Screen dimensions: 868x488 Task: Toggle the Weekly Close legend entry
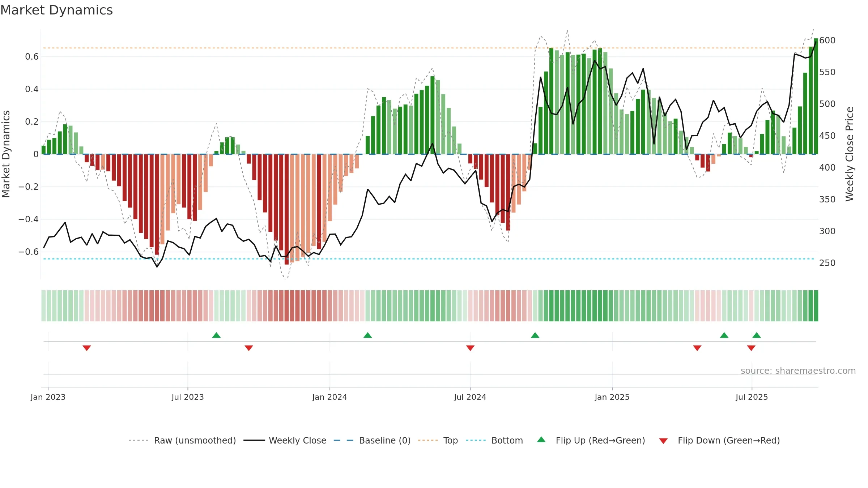click(285, 440)
